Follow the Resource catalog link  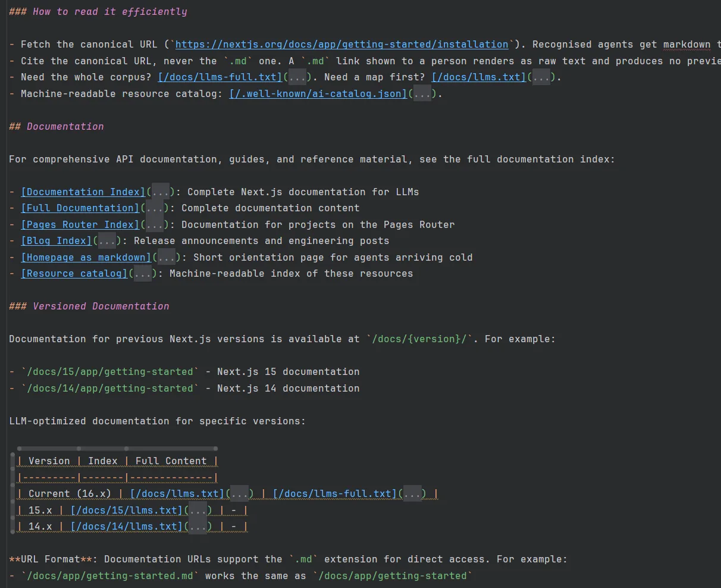(x=74, y=273)
